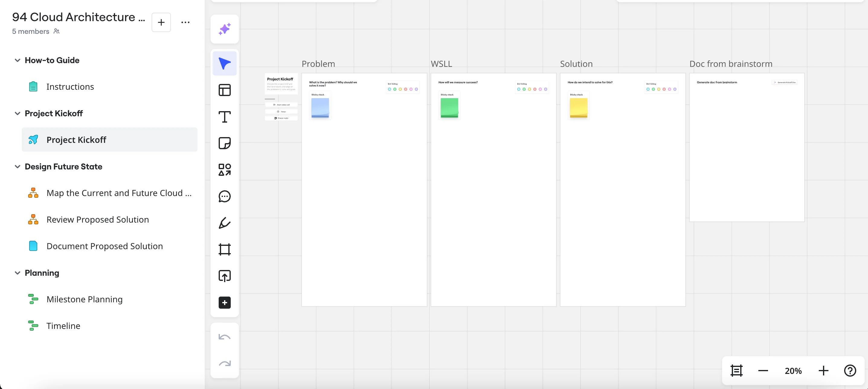Select the Pen drawing tool
Viewport: 868px width, 389px height.
(x=224, y=223)
